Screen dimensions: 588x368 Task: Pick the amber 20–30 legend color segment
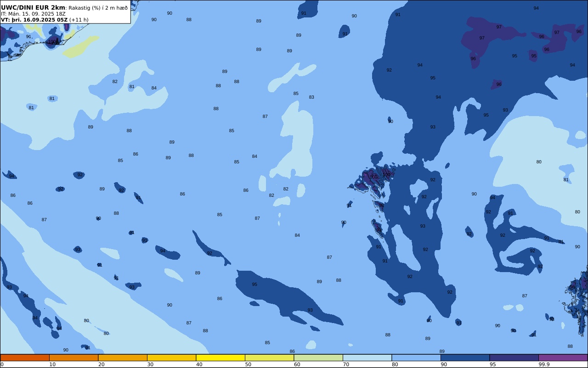point(123,357)
